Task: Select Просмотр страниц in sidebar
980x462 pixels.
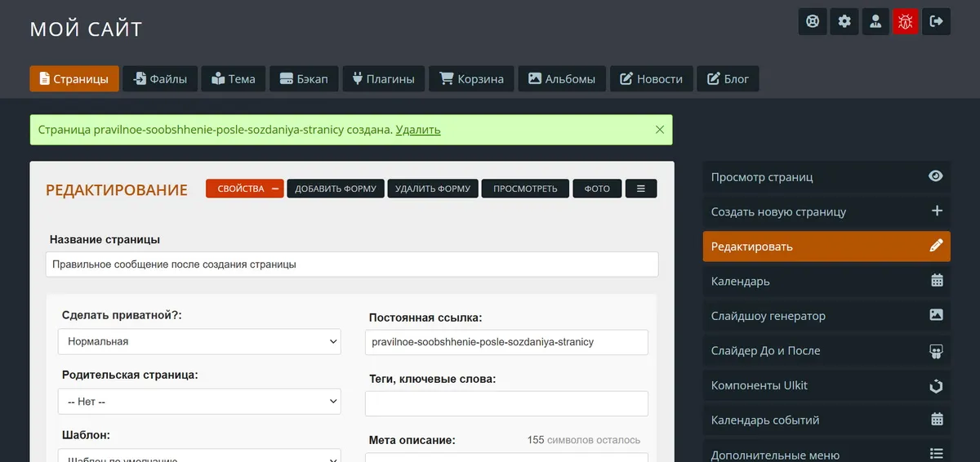Action: point(826,177)
